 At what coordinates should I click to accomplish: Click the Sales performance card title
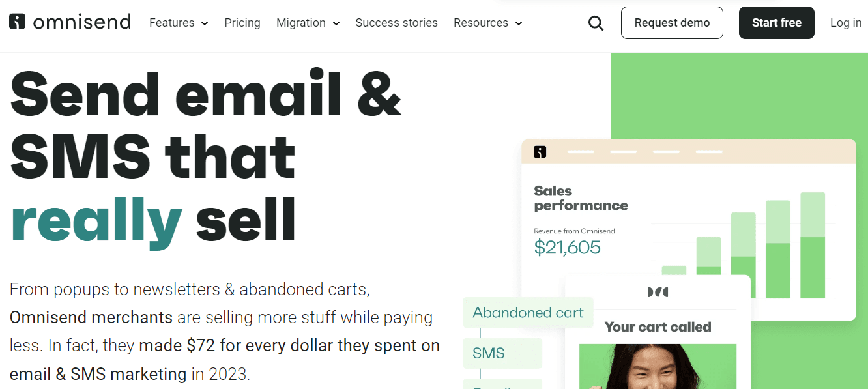pyautogui.click(x=580, y=198)
